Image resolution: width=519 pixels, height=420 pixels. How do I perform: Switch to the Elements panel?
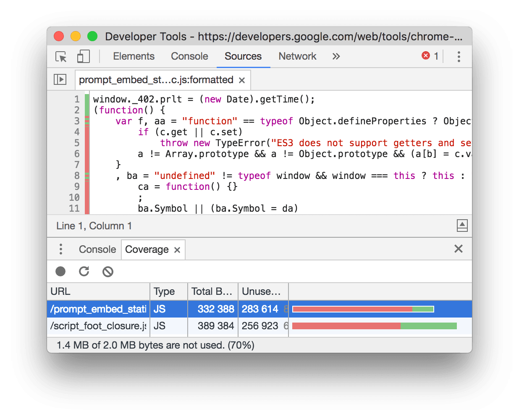[133, 56]
